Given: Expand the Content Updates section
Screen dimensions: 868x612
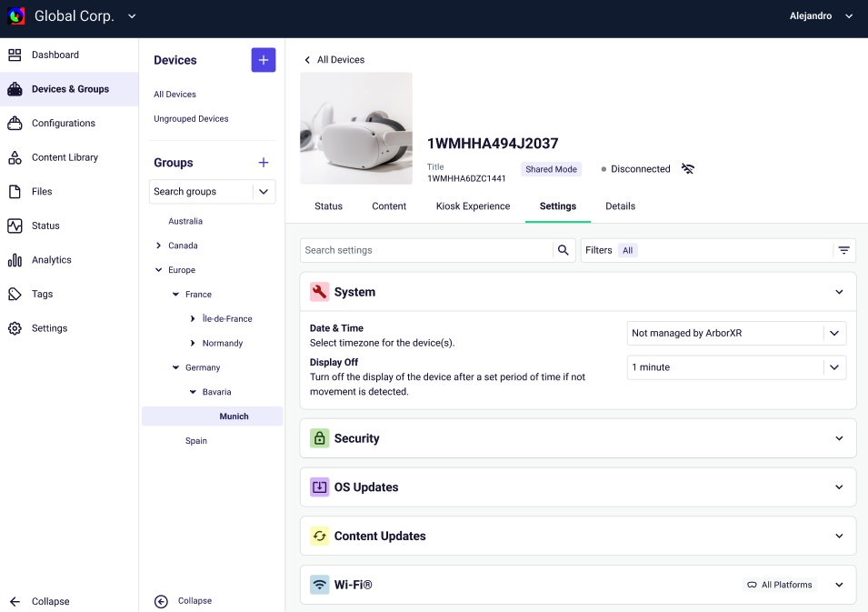Looking at the screenshot, I should tap(839, 537).
